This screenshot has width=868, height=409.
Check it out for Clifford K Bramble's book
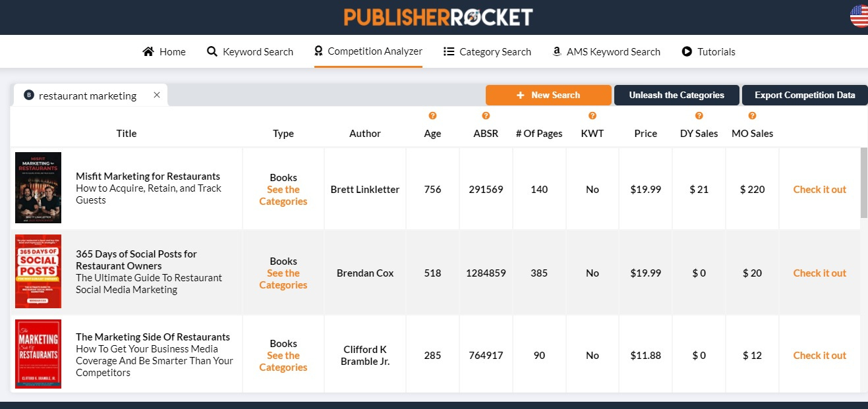coord(819,355)
